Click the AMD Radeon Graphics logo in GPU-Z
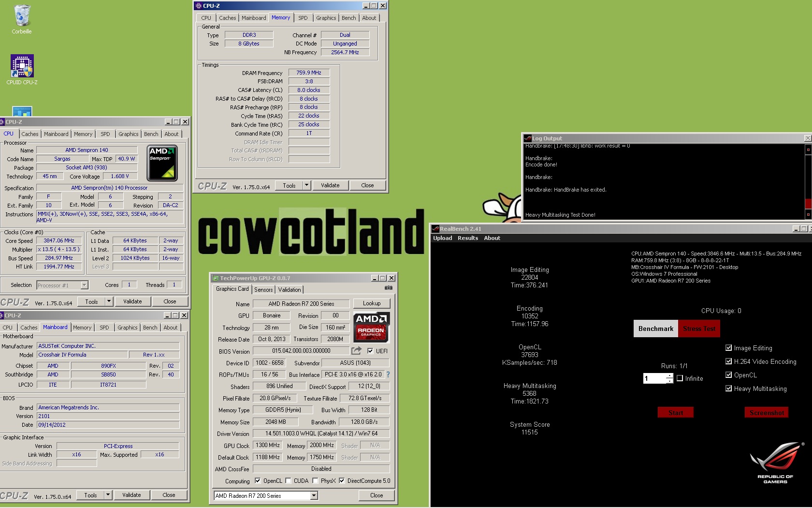 pyautogui.click(x=371, y=327)
